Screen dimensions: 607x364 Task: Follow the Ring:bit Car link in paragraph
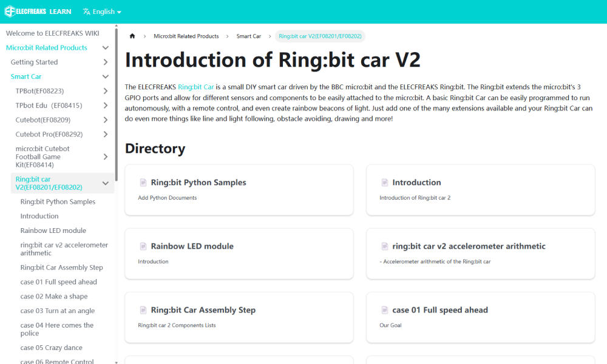pos(195,87)
